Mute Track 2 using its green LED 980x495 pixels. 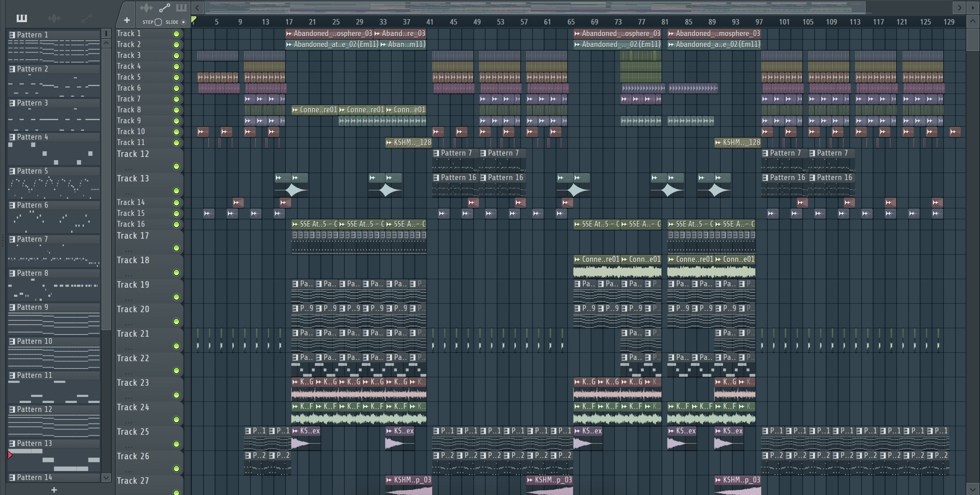[x=177, y=45]
